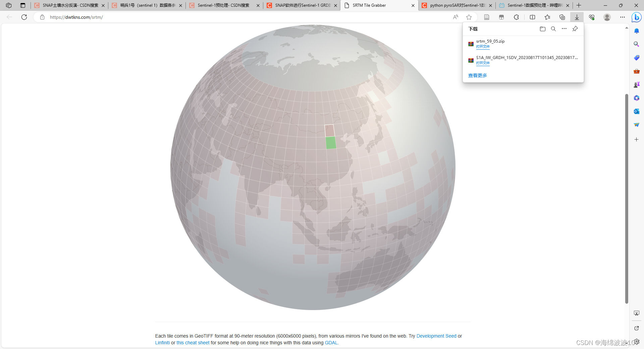Open the GDAL link

pos(331,343)
